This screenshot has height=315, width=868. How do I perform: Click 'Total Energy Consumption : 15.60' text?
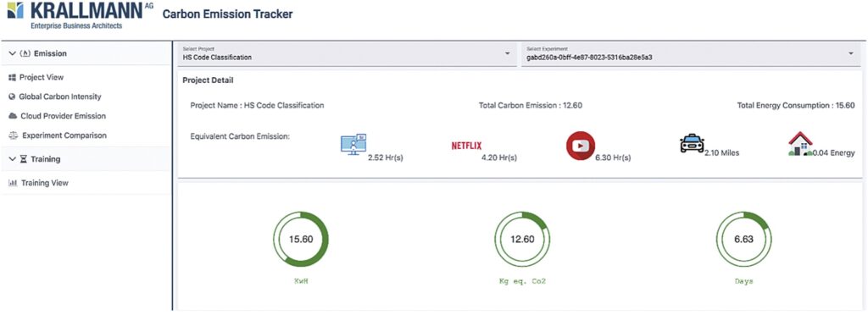[x=795, y=106]
